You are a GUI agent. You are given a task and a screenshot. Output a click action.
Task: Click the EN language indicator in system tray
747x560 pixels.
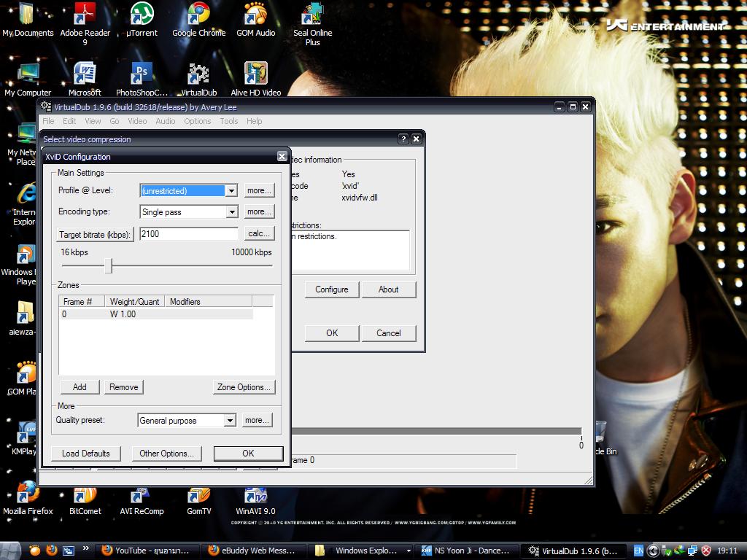click(x=638, y=551)
